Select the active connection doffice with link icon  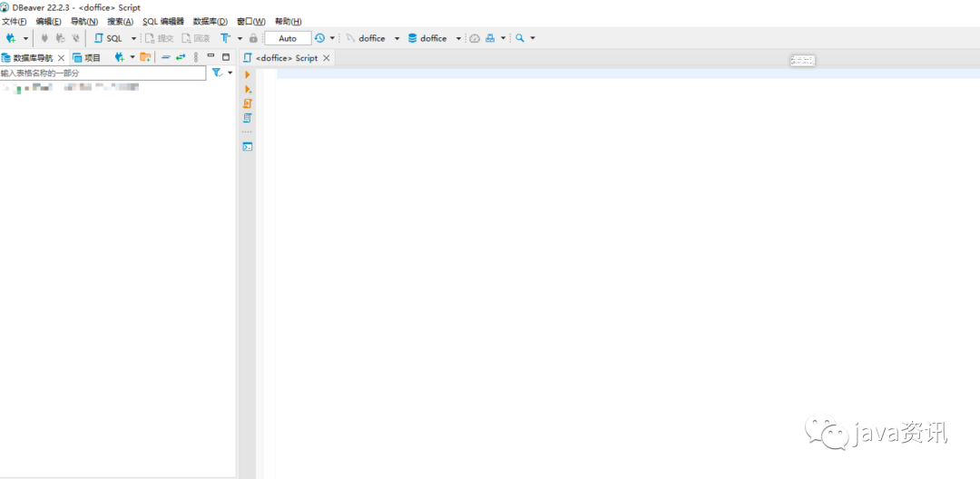pos(366,38)
